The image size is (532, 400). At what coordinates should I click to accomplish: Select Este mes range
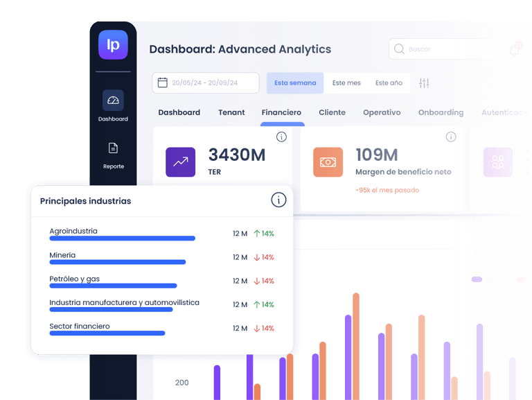(x=346, y=83)
